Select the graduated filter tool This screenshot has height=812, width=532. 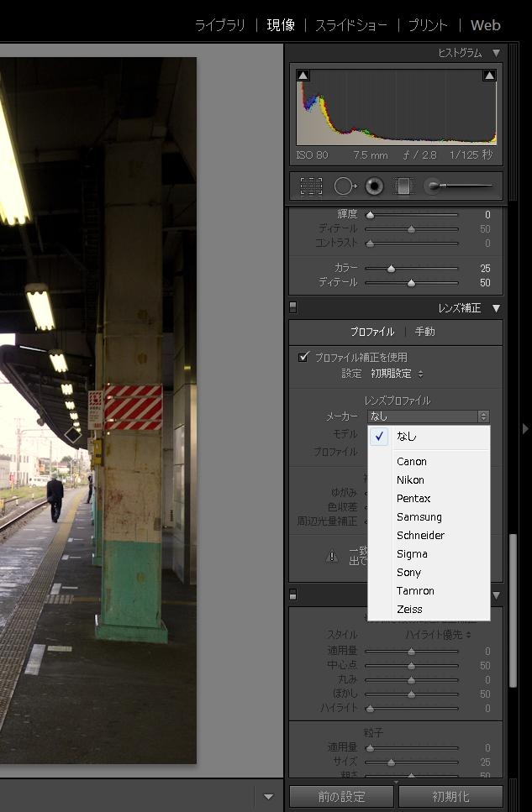pos(403,186)
